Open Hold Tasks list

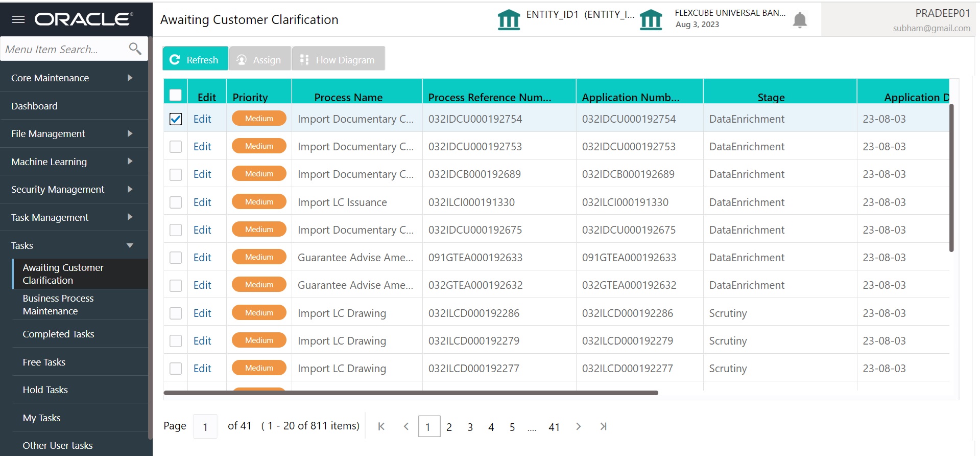click(80, 390)
